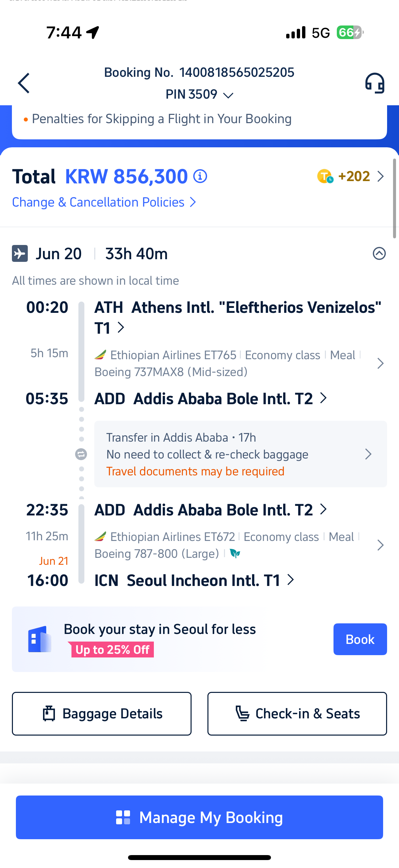Viewport: 399px width, 868px height.
Task: Open Transfer in Addis Ababa details
Action: click(x=241, y=454)
